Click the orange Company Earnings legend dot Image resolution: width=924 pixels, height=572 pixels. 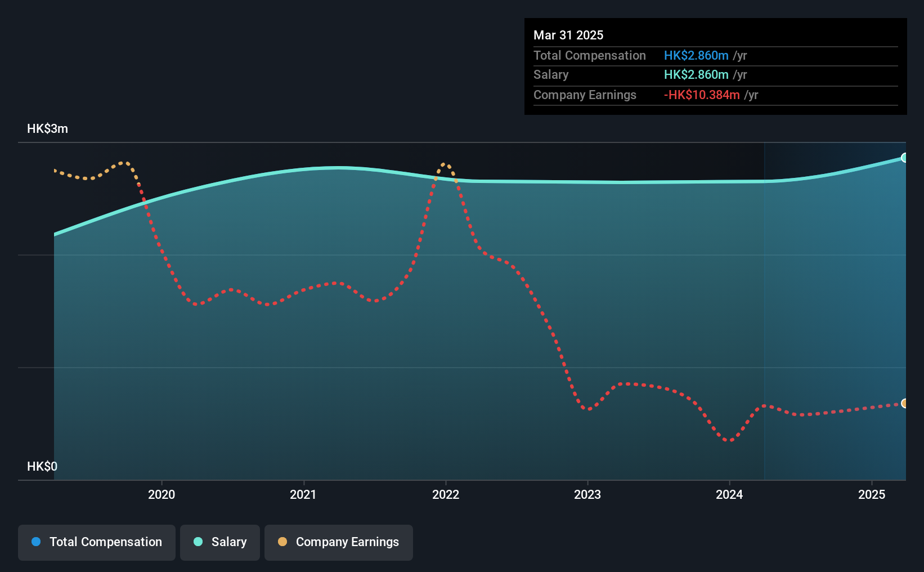point(282,542)
